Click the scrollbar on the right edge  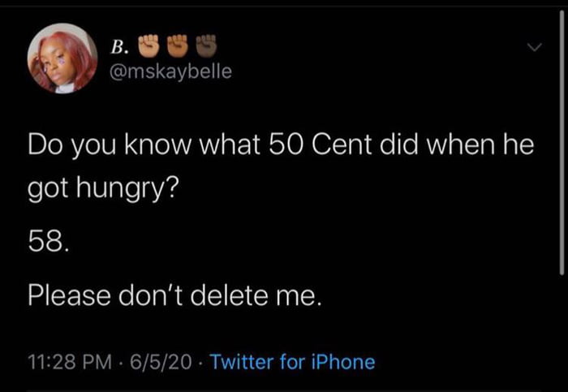coord(562,162)
